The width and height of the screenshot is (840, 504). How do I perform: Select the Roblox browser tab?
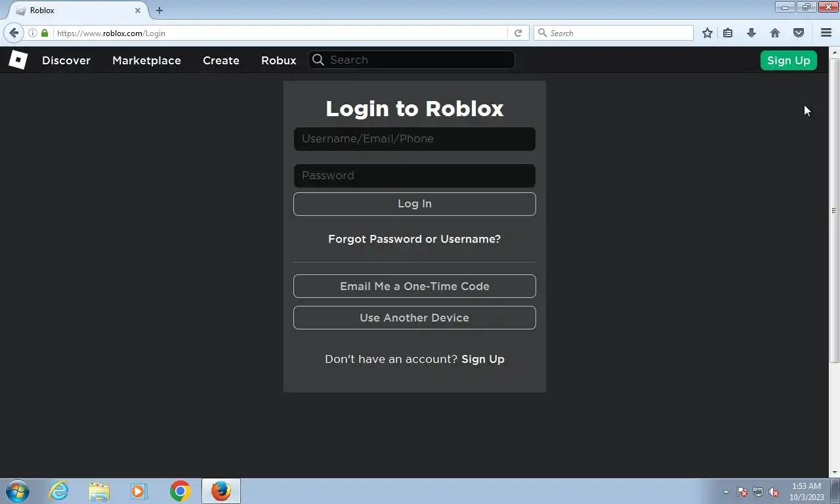[x=79, y=10]
